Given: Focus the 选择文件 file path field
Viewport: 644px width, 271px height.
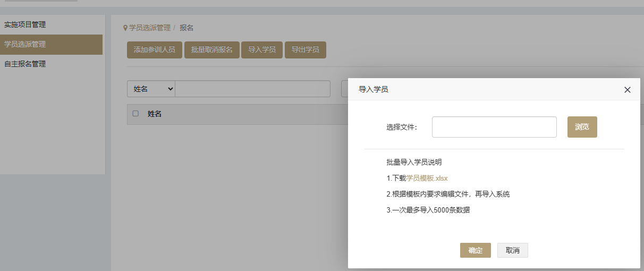Looking at the screenshot, I should [x=494, y=127].
